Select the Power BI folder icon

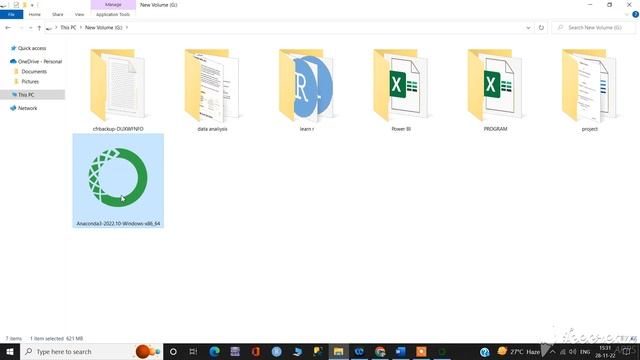pyautogui.click(x=401, y=85)
